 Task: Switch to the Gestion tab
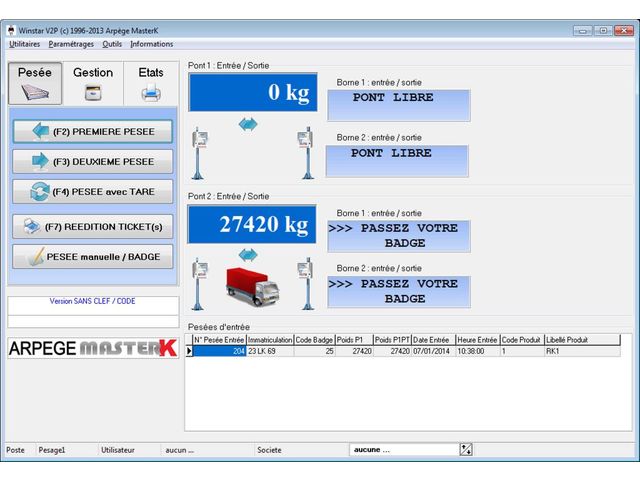point(93,83)
